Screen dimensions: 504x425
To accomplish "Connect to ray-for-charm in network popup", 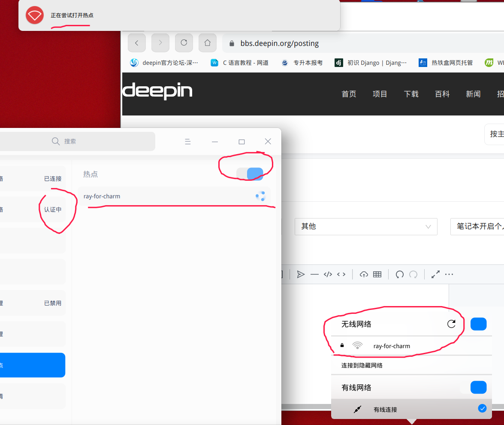I will (x=411, y=346).
